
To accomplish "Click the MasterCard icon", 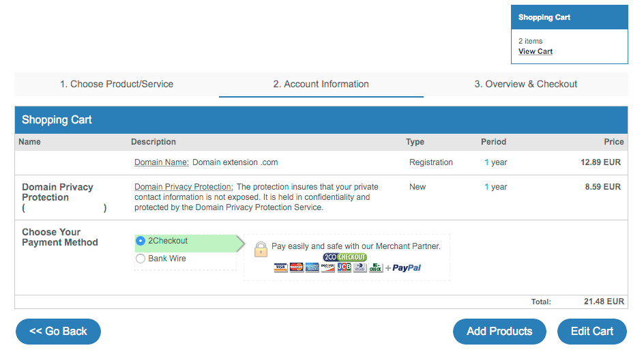I will pos(296,267).
